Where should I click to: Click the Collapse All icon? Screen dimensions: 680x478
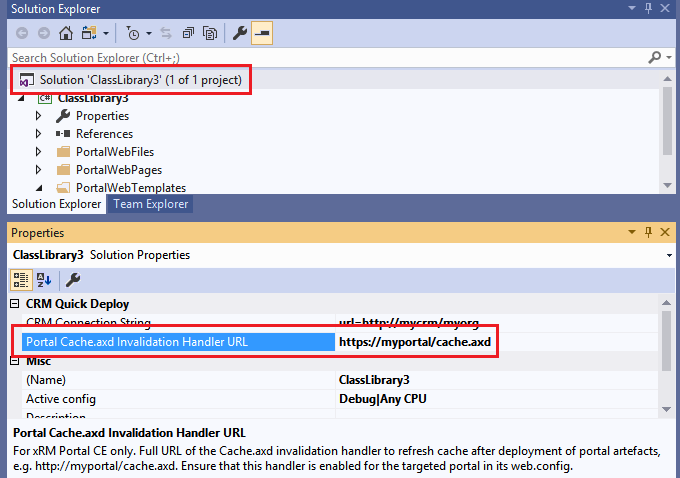click(x=187, y=33)
